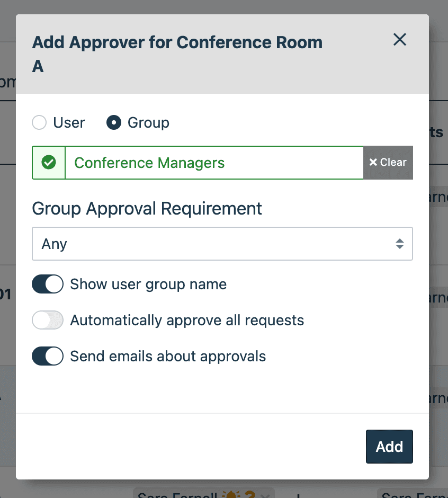
Task: Select the Group radio button
Action: 114,123
